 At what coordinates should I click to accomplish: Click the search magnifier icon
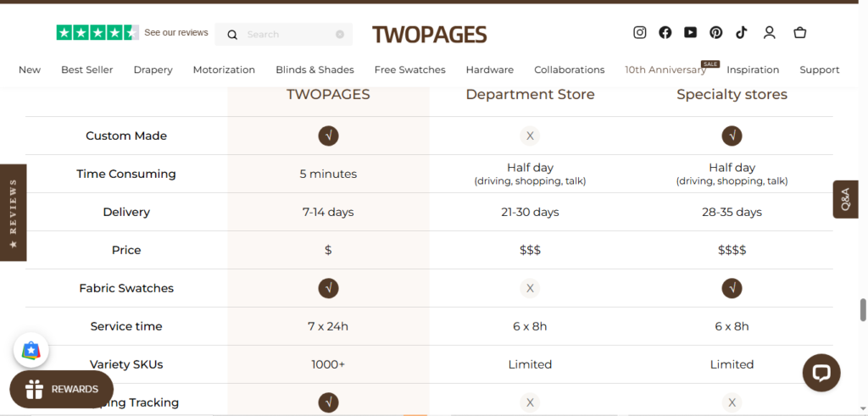point(232,35)
